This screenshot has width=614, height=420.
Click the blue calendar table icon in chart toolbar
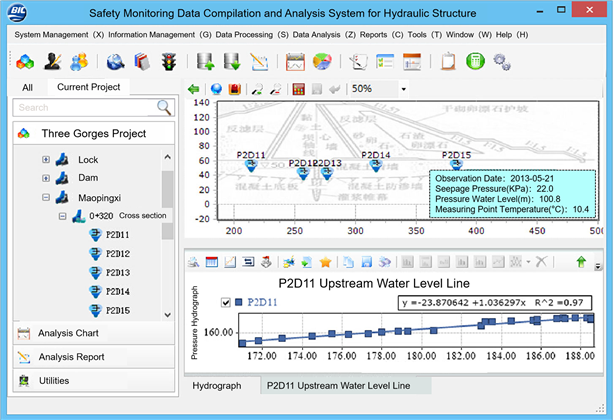(212, 262)
